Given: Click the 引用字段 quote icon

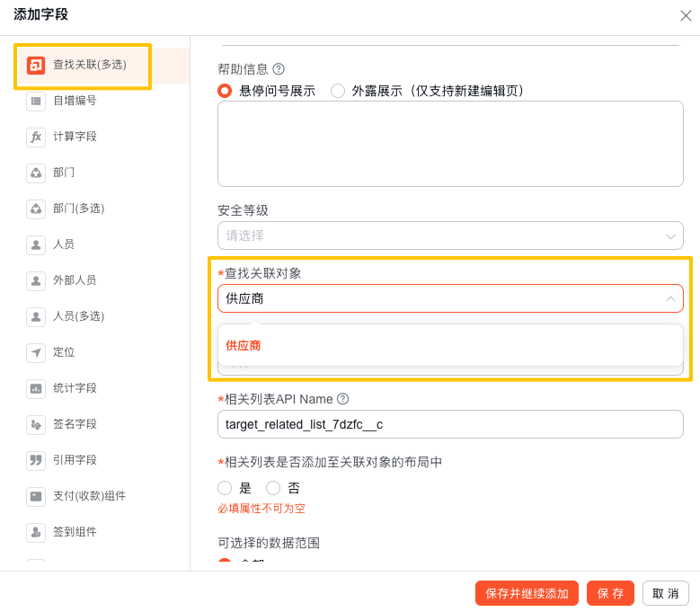Looking at the screenshot, I should click(x=36, y=460).
